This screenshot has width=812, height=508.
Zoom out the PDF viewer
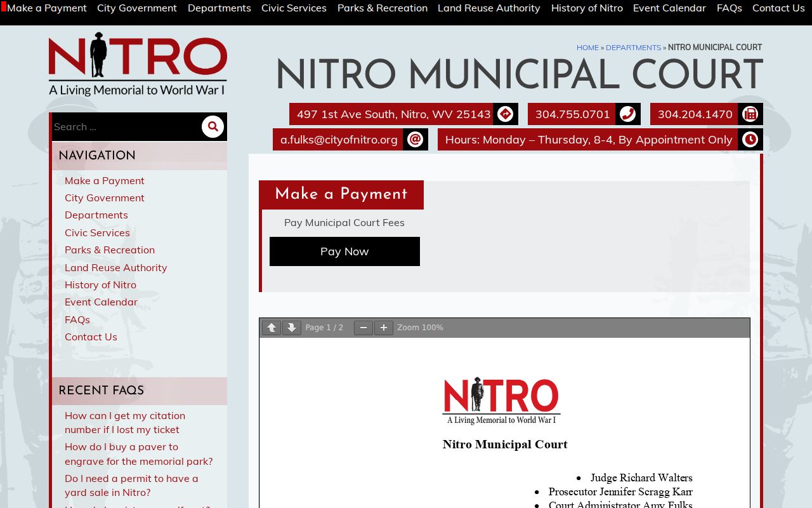[363, 328]
